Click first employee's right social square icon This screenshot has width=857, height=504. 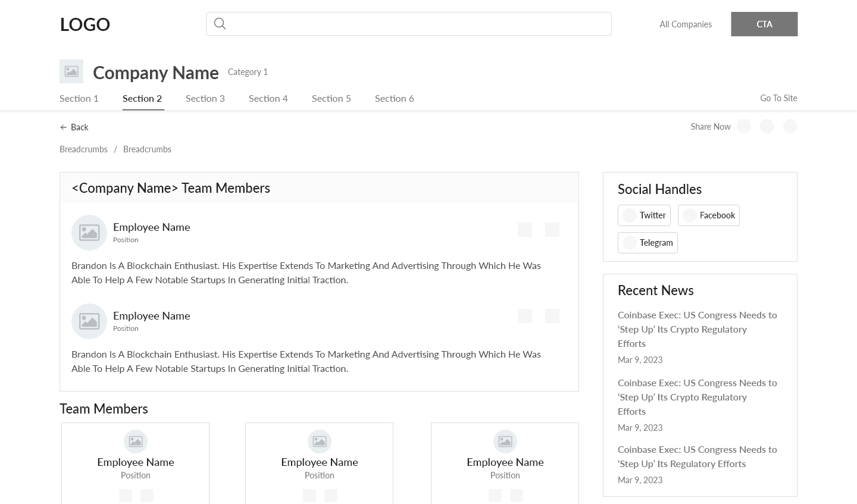[552, 230]
